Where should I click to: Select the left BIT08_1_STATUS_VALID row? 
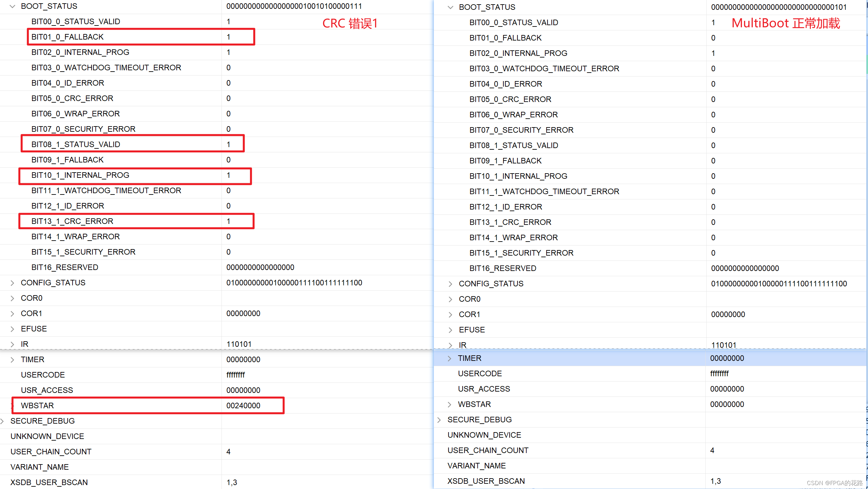click(75, 144)
